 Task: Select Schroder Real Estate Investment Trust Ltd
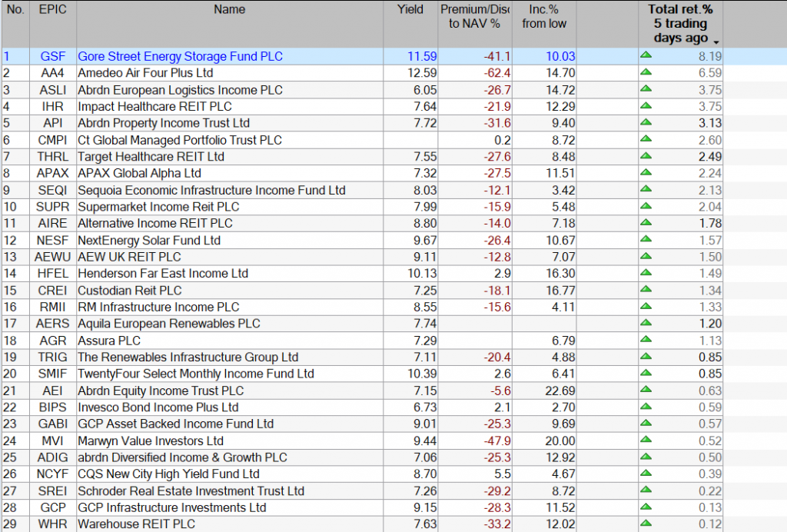pyautogui.click(x=191, y=491)
